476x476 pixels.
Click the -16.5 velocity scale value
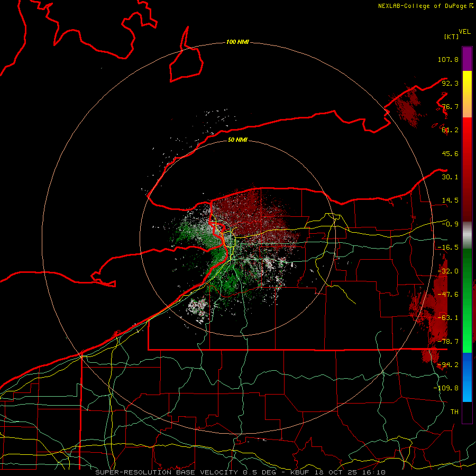tap(448, 248)
